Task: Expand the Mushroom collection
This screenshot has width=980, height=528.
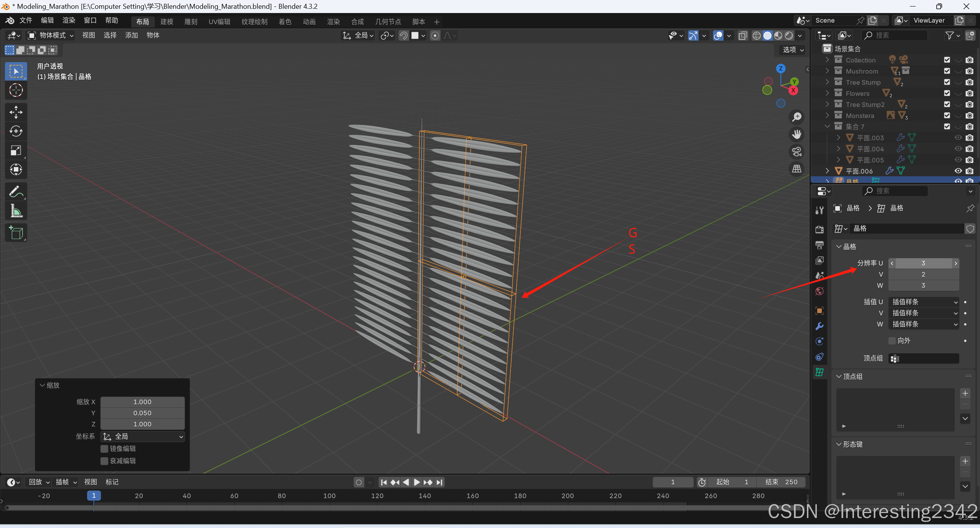Action: [x=827, y=71]
